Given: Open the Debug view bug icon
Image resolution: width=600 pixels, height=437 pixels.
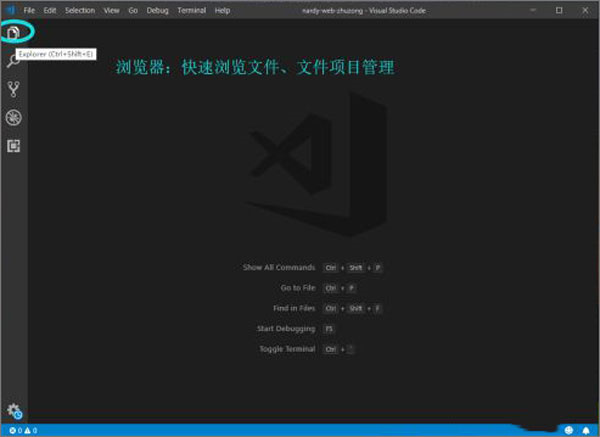Looking at the screenshot, I should tap(13, 117).
